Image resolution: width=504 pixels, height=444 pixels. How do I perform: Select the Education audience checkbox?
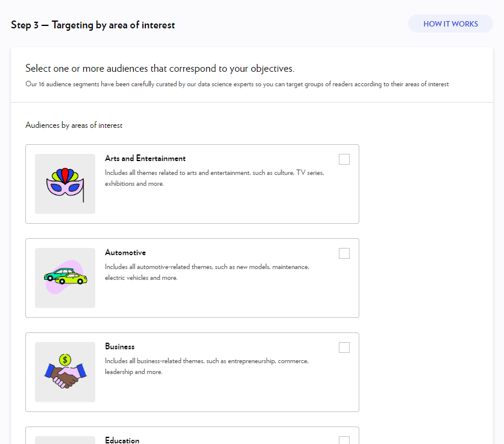pyautogui.click(x=344, y=440)
